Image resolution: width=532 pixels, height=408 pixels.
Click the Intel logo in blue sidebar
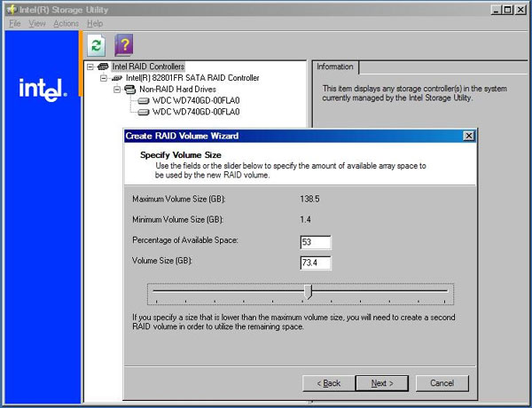coord(43,90)
